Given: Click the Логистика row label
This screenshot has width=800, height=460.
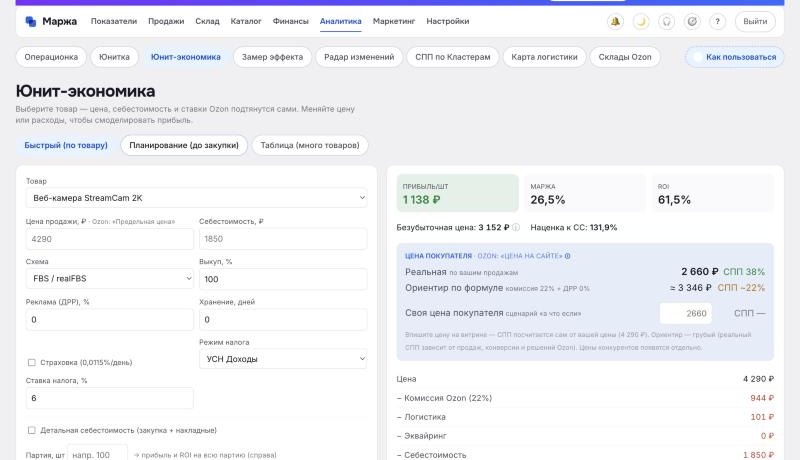Looking at the screenshot, I should point(421,417).
